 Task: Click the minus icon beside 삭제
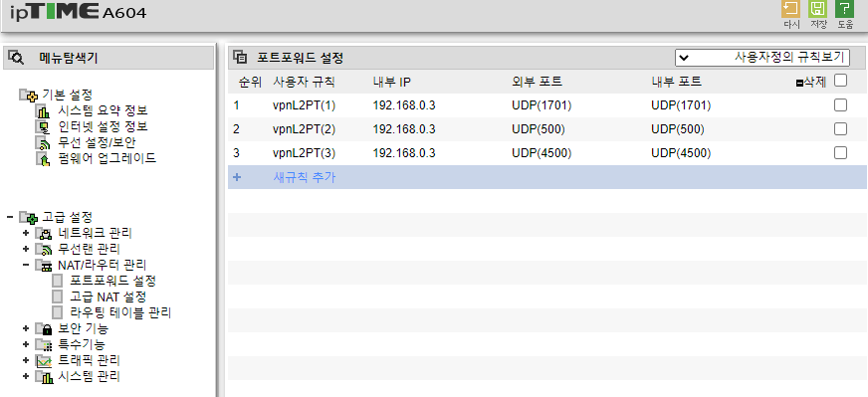pyautogui.click(x=799, y=84)
